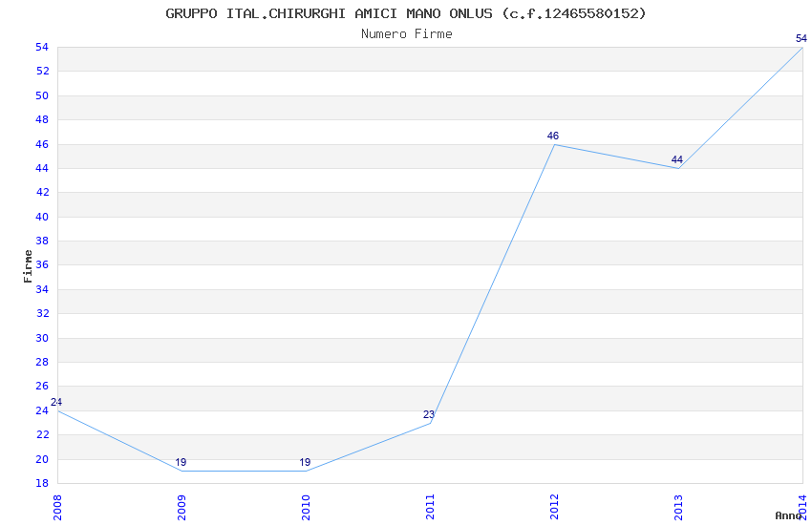Select the 2011 year label
This screenshot has width=812, height=525.
click(x=430, y=508)
